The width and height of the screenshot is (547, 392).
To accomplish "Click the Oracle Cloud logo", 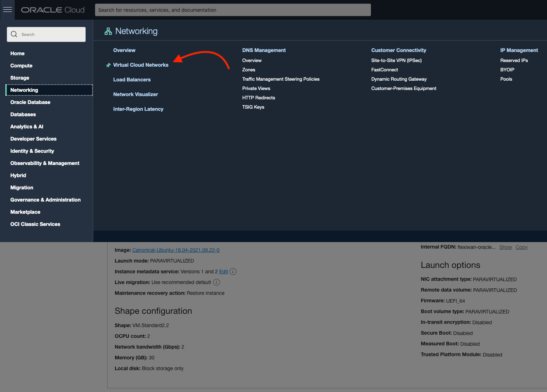I will point(53,10).
